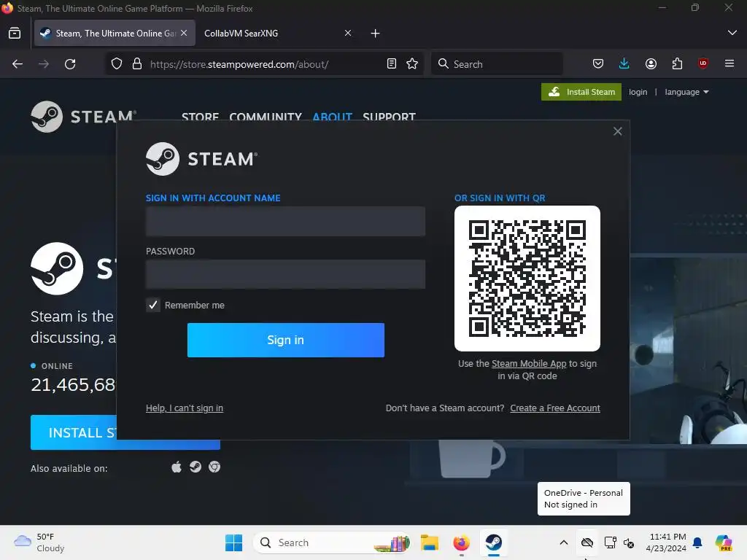The height and width of the screenshot is (560, 747).
Task: Focus the password input field
Action: pos(285,274)
